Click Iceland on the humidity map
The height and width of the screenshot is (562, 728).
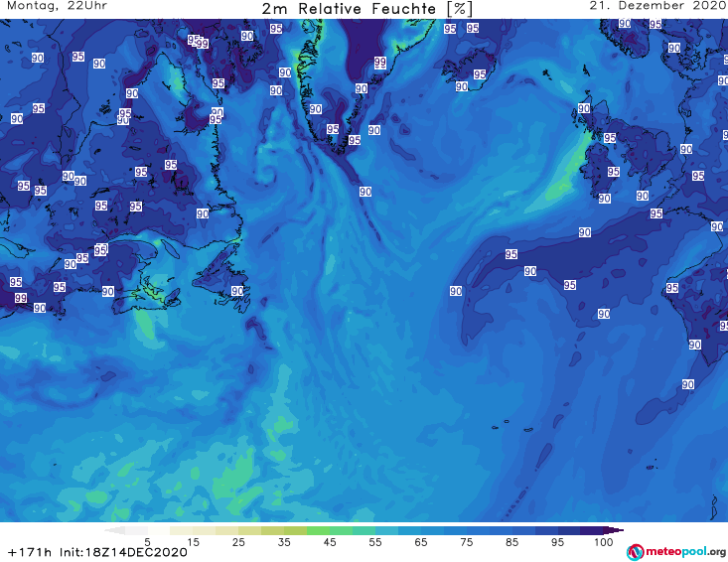click(469, 70)
